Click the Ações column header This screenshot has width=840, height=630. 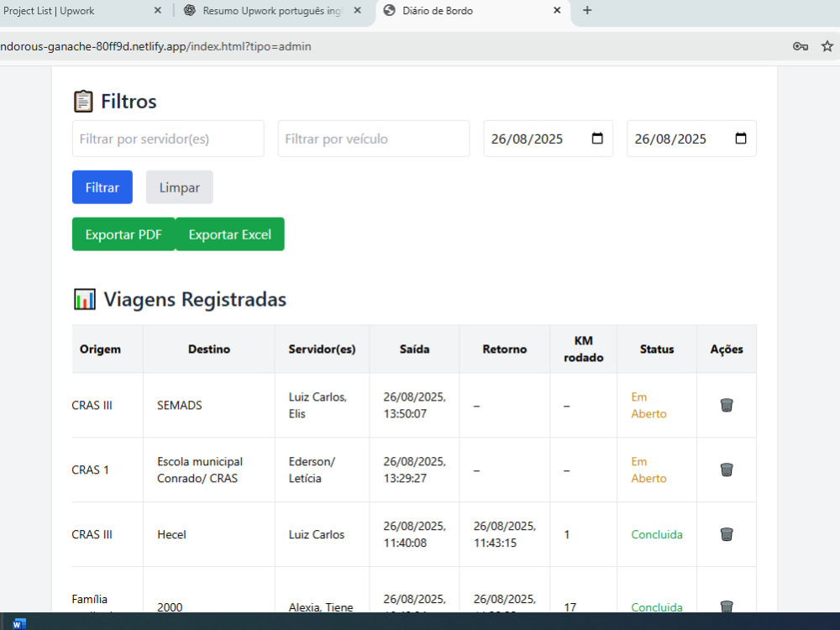[727, 349]
